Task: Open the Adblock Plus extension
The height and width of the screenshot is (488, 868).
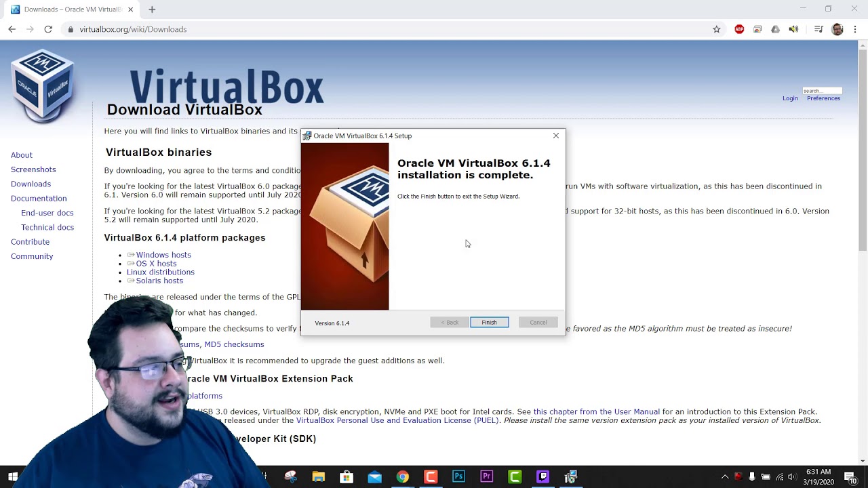Action: coord(739,29)
